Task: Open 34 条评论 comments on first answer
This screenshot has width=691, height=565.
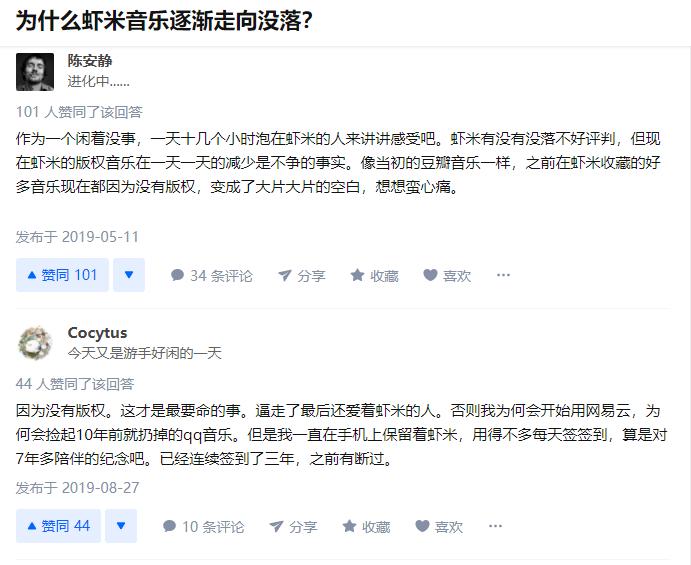Action: 211,275
